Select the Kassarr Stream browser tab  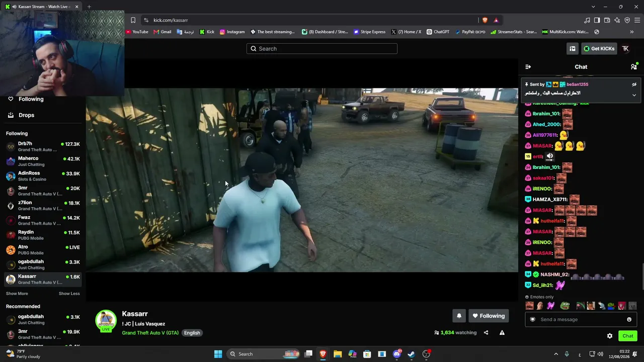pyautogui.click(x=42, y=7)
